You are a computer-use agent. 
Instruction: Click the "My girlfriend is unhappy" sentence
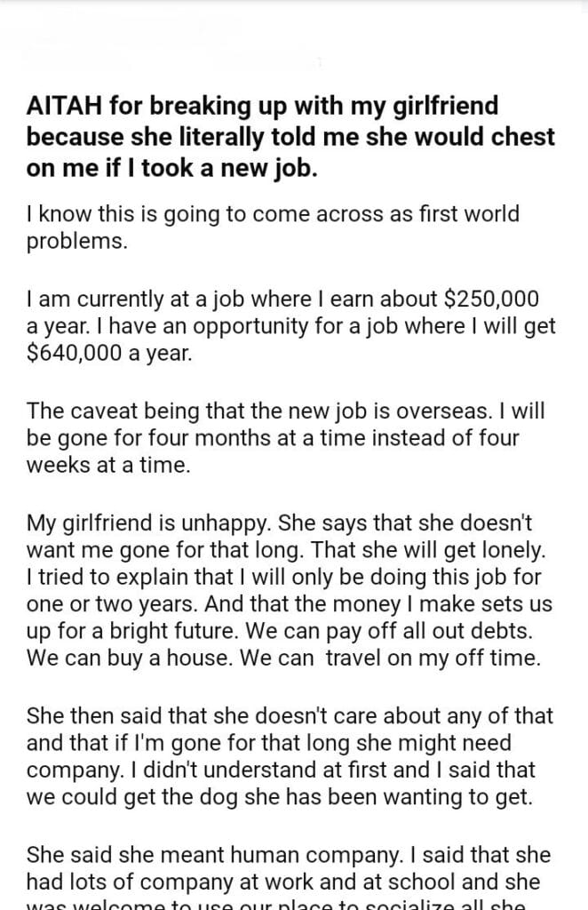point(160,523)
